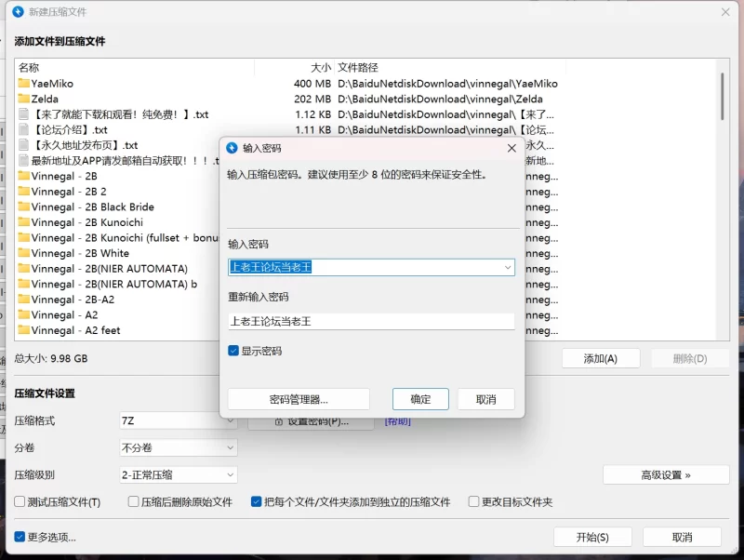Click the 删除(D) button

(690, 358)
